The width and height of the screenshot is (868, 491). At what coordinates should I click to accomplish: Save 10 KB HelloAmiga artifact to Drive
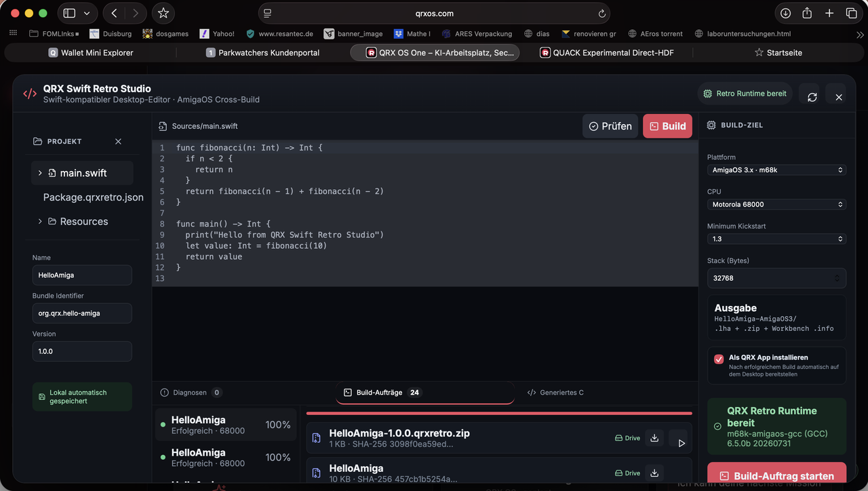[x=627, y=473]
